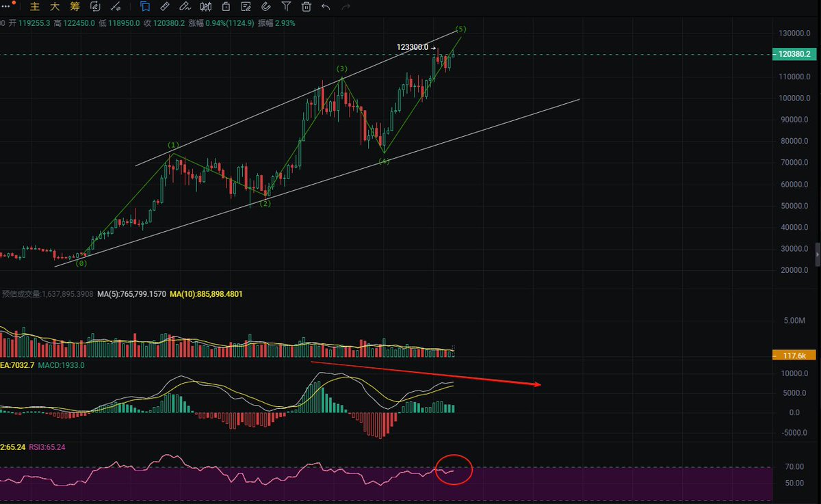
Task: Click the 123300.0 high price annotation
Action: (x=413, y=47)
